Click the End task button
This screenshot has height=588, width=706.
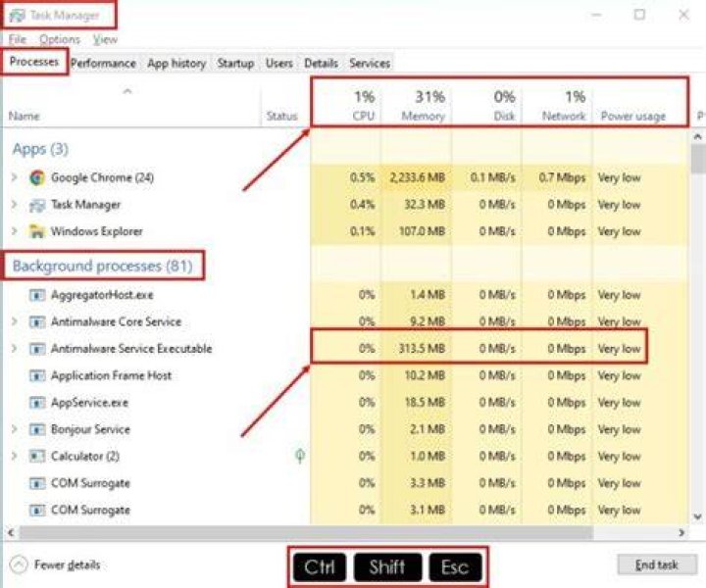(x=656, y=565)
